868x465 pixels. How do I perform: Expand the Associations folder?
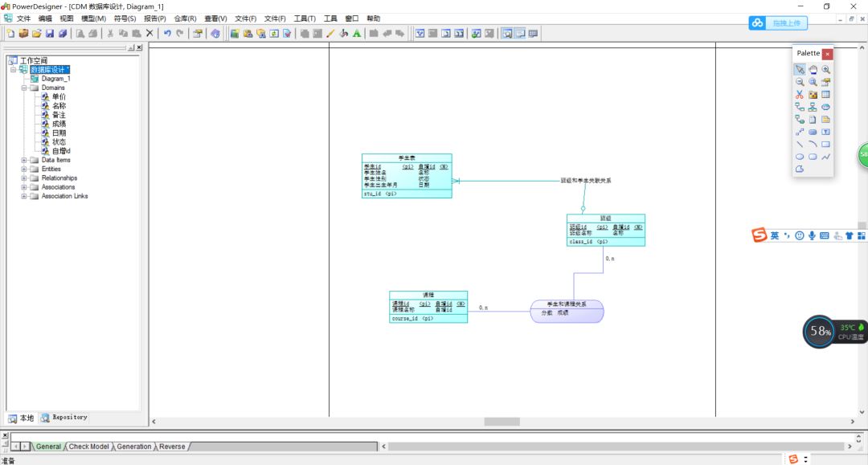[24, 187]
